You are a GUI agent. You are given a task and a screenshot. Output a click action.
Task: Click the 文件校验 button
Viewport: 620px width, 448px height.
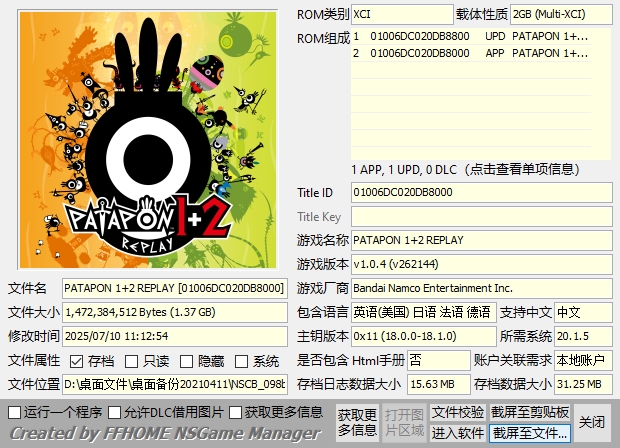[x=458, y=412]
